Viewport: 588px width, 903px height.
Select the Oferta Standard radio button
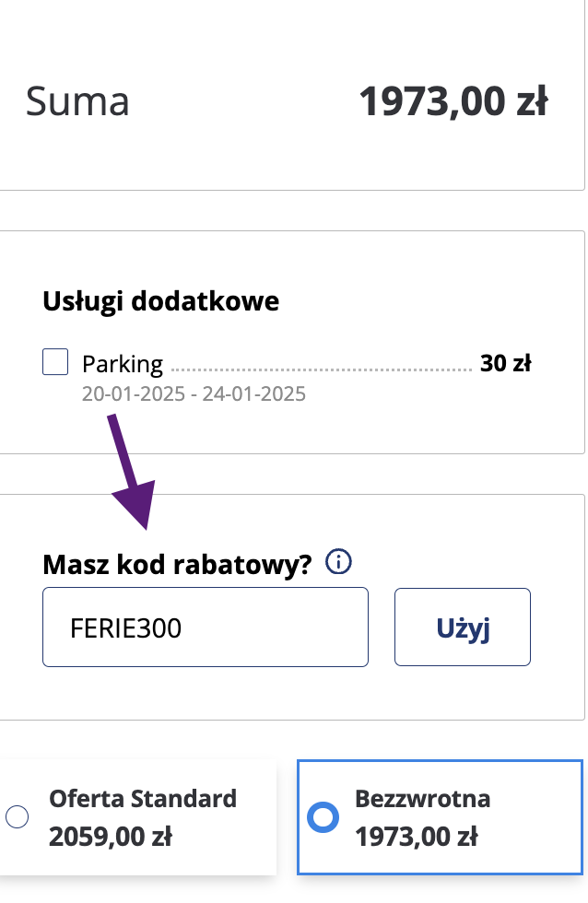[17, 816]
